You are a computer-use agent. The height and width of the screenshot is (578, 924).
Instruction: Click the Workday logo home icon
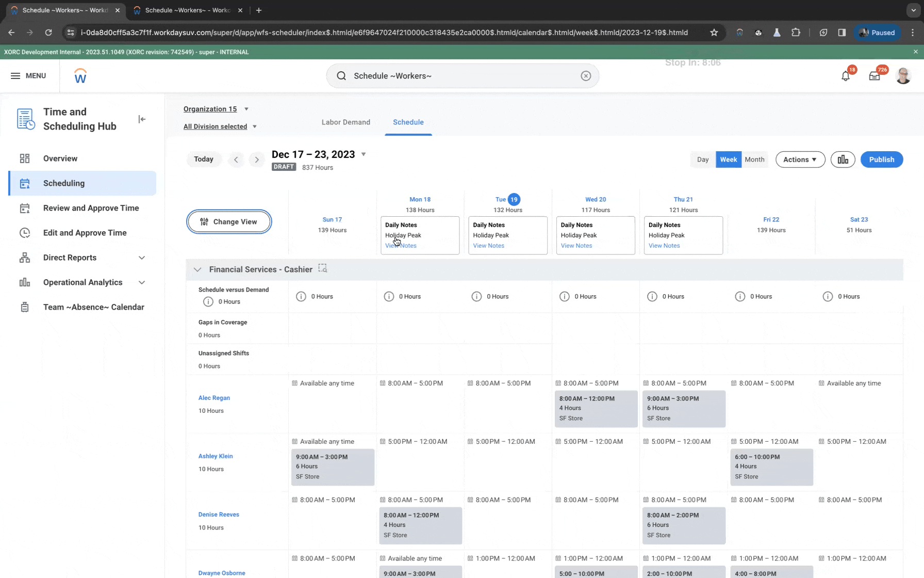[x=80, y=76]
